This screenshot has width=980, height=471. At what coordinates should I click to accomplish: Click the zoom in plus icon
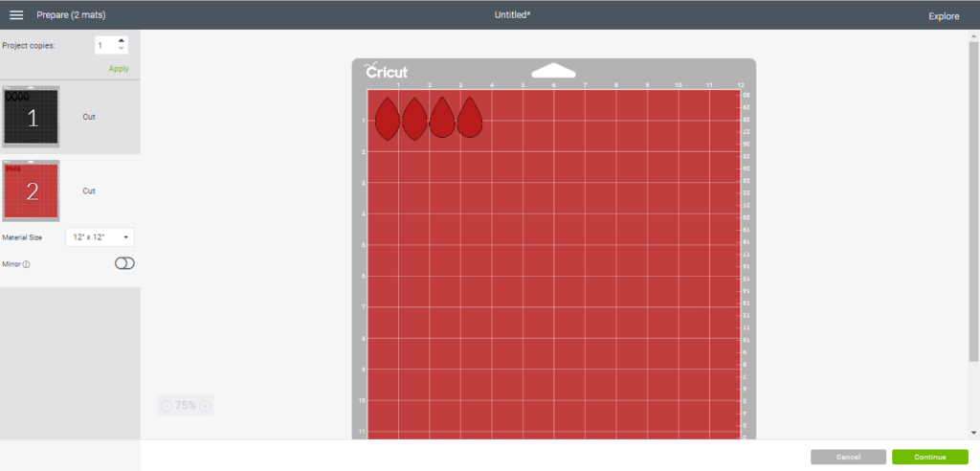coord(204,406)
